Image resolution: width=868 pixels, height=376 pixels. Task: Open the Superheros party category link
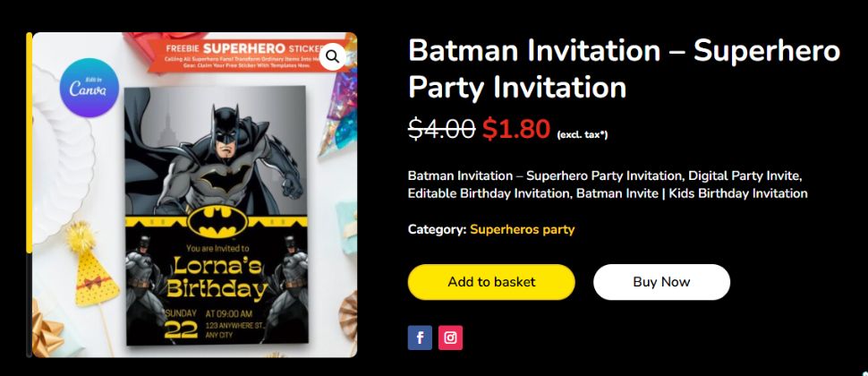point(522,229)
